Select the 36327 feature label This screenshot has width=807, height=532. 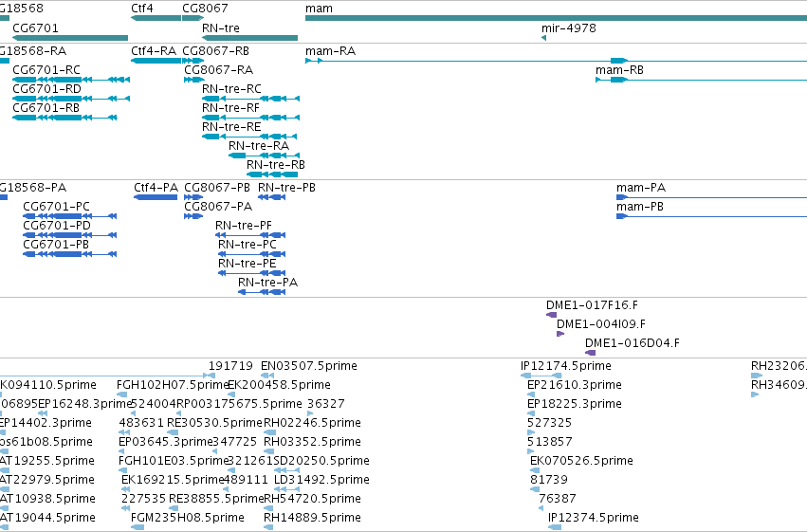coord(326,404)
